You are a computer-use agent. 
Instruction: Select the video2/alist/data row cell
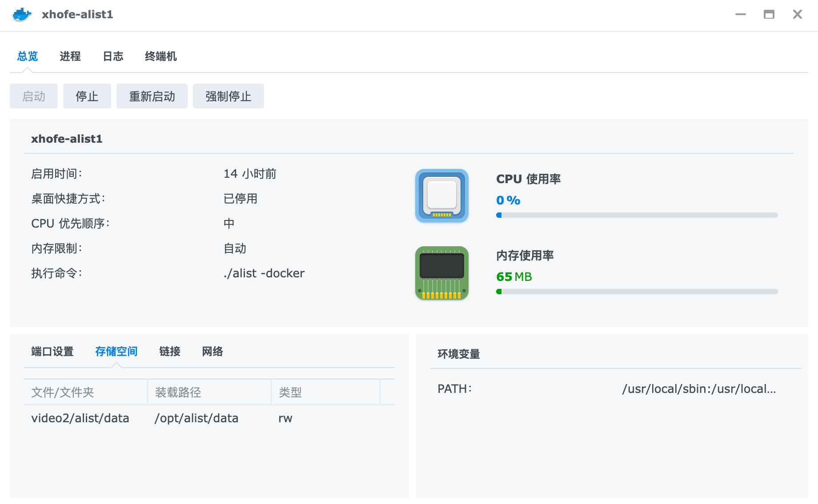click(x=80, y=418)
